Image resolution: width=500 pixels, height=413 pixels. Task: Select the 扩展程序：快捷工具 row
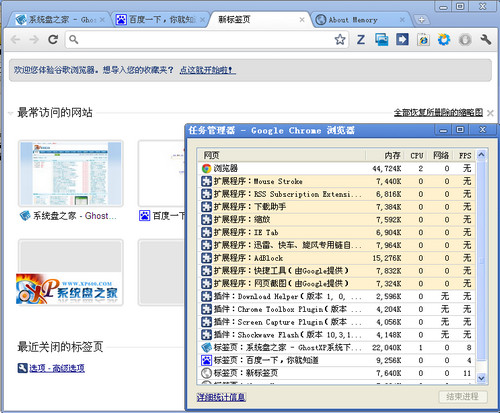pos(337,271)
